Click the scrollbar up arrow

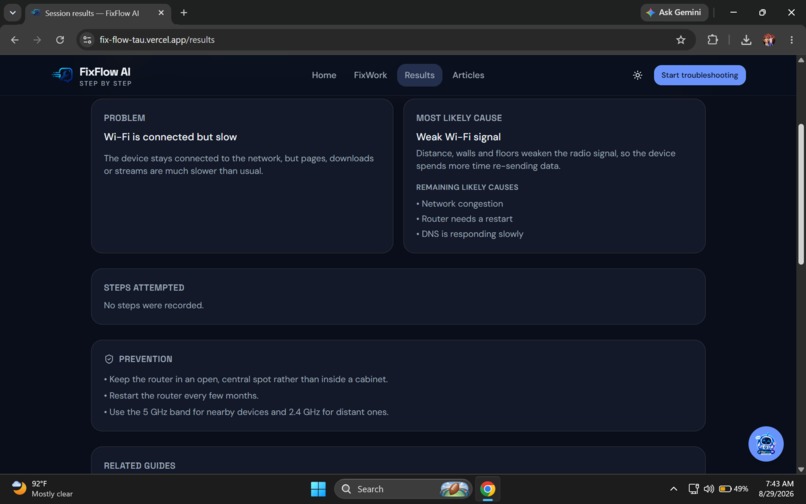[x=801, y=60]
